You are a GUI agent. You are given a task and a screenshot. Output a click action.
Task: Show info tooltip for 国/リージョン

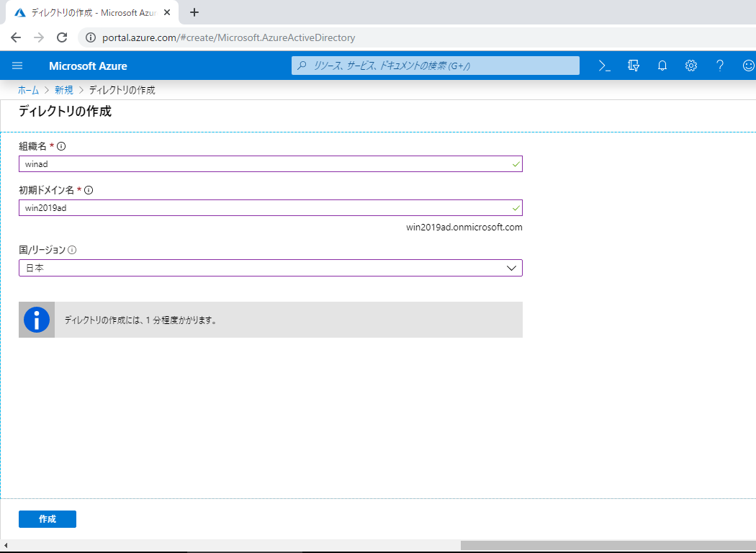72,250
